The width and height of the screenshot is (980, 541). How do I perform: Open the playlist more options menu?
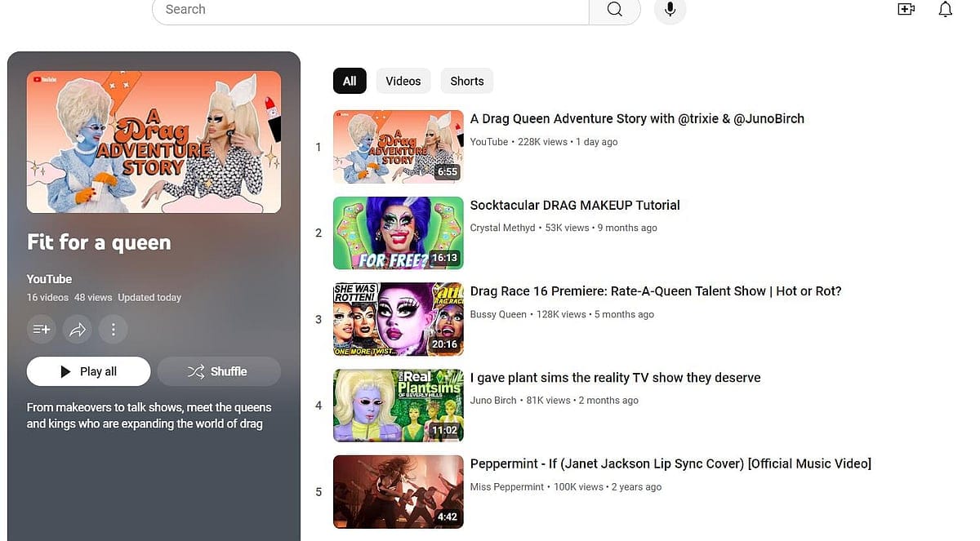tap(113, 330)
